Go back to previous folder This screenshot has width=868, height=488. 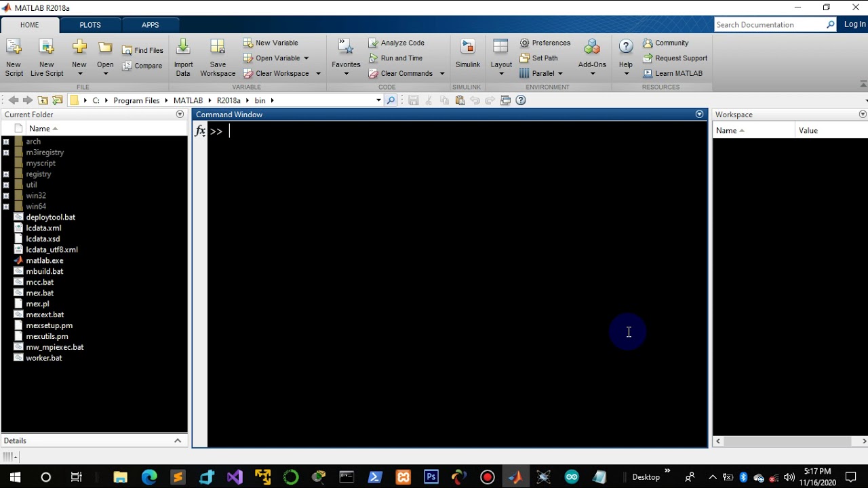(x=13, y=100)
